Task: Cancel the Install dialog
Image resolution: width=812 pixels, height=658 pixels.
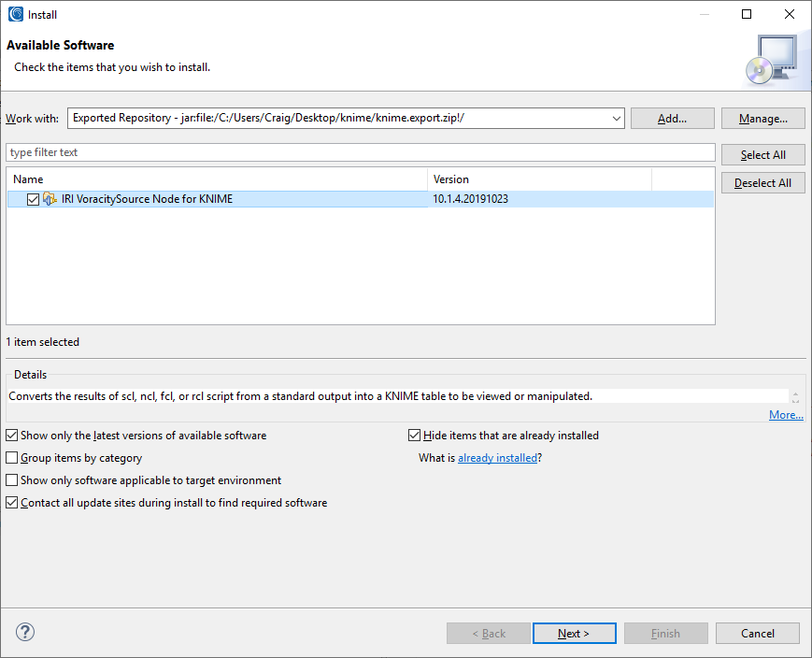Action: (758, 633)
